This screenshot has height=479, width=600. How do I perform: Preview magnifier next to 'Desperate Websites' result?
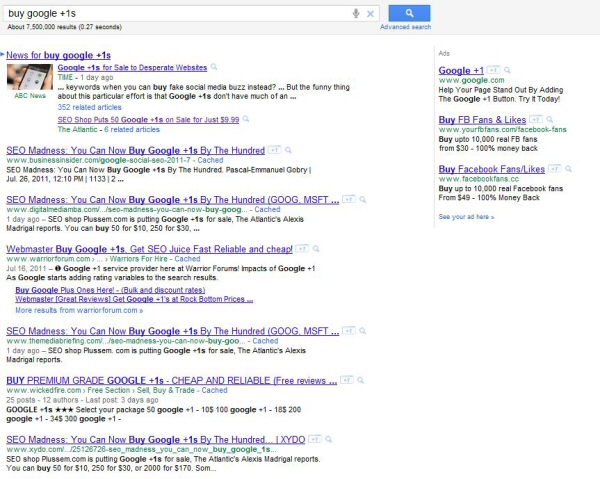tap(214, 67)
